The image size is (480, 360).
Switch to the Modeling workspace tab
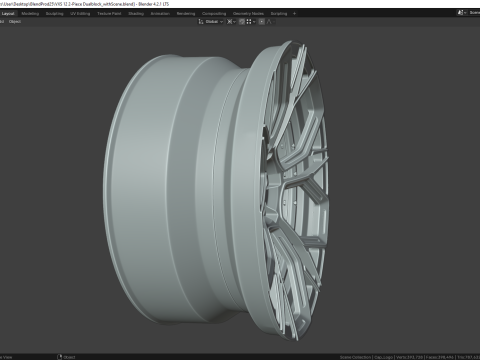(x=30, y=14)
